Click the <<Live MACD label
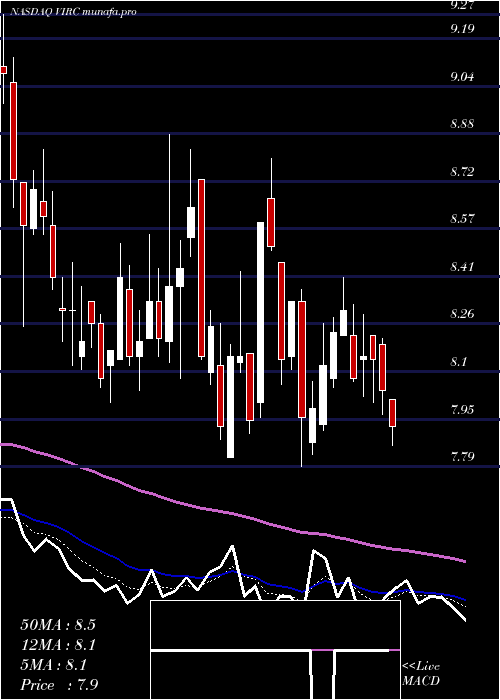The height and width of the screenshot is (700, 500). coord(421,674)
